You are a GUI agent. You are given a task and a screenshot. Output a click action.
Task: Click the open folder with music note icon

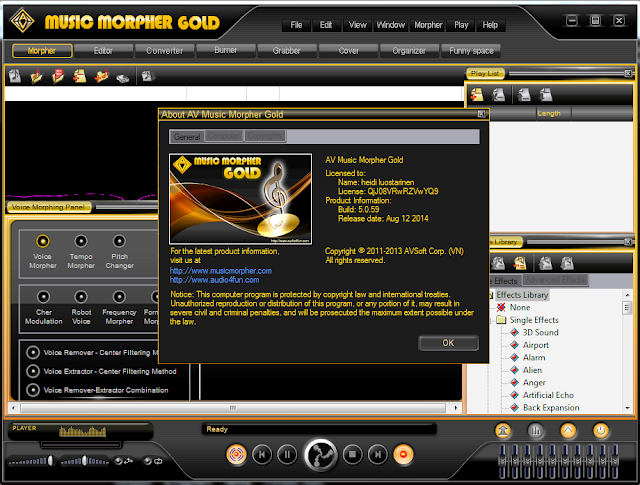tap(36, 76)
